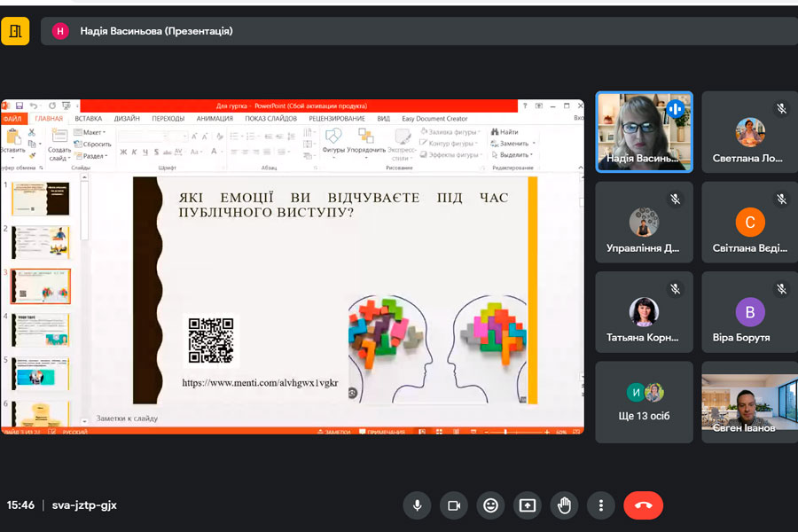Click the yellow meeting icon at top left
Viewport: 798px width, 532px height.
[x=15, y=32]
